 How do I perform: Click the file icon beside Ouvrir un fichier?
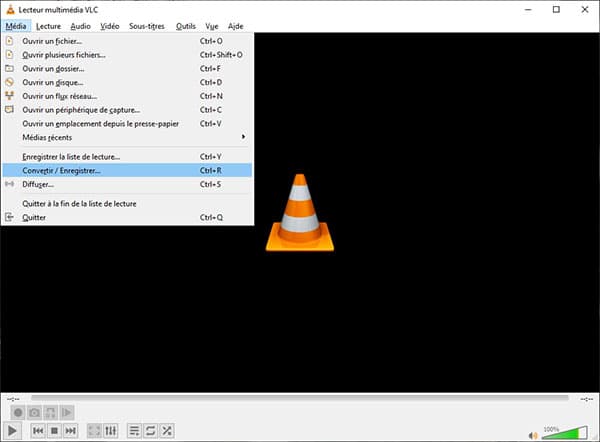(x=10, y=41)
